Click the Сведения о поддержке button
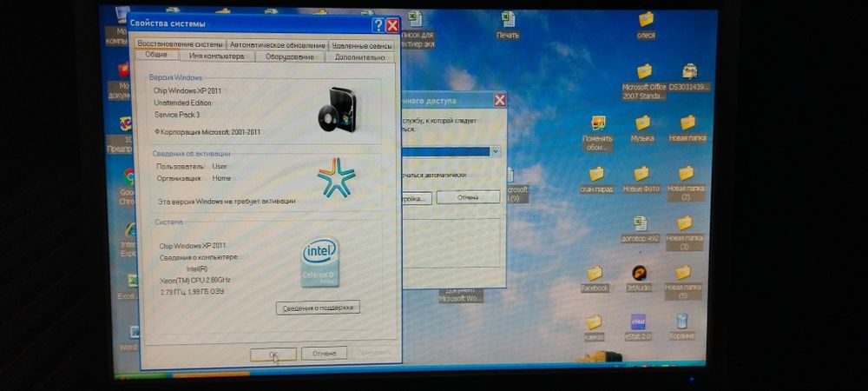 pos(318,308)
